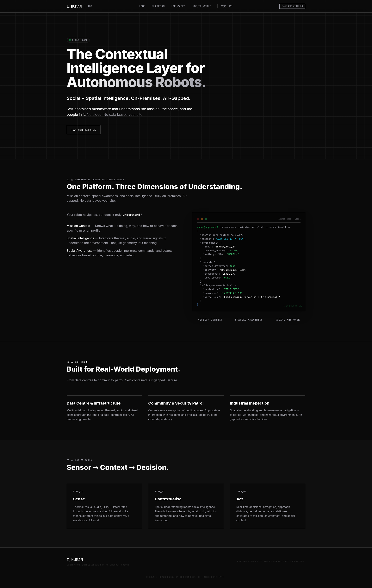The width and height of the screenshot is (372, 588).
Task: Click the PARTNER_WITH_US button in the header
Action: point(292,6)
